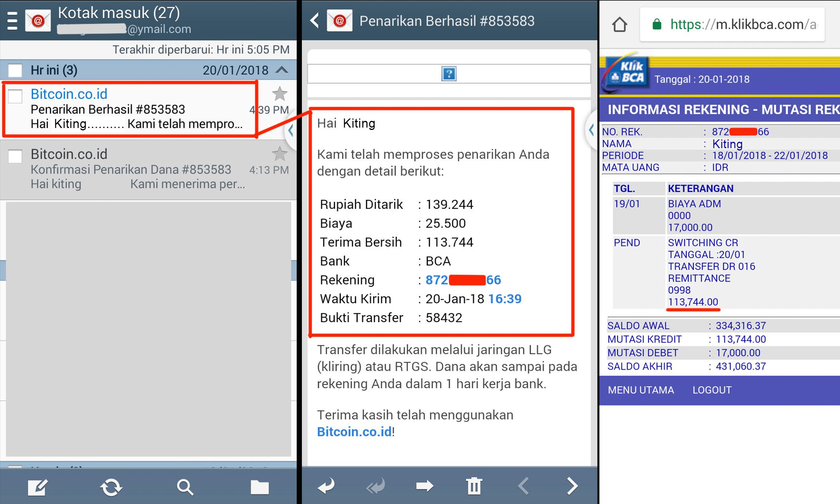Tap LOGOUT on KlikBCA page
The image size is (840, 504).
(712, 390)
